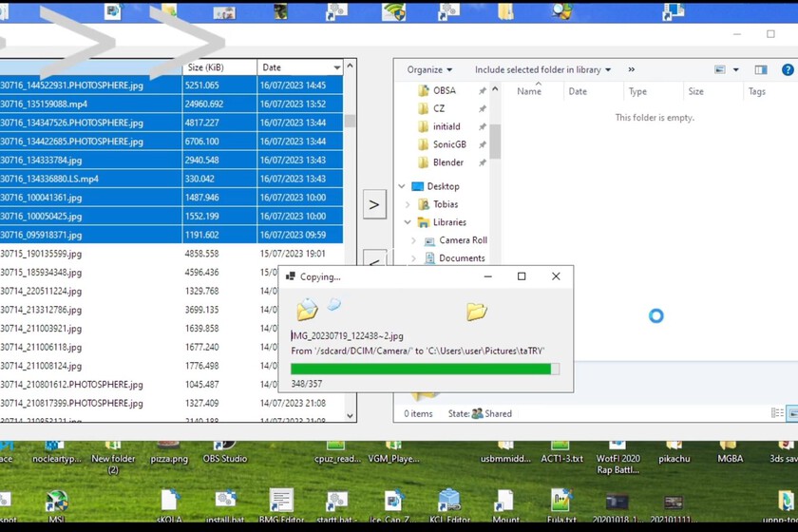The width and height of the screenshot is (798, 532).
Task: Expand the Documents library
Action: coord(414,258)
